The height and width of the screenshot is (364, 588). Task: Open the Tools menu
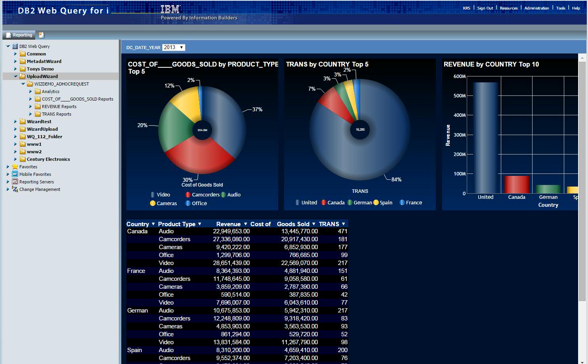point(561,8)
